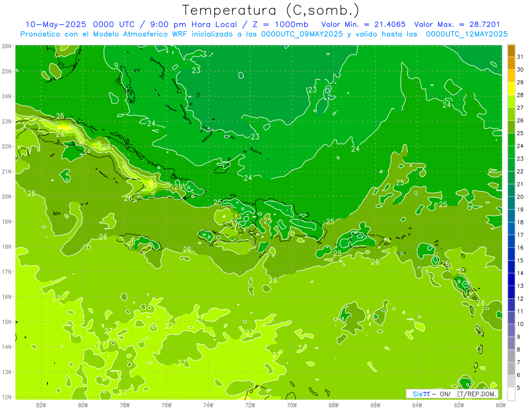Viewport: 532px width, 411px height.
Task: Click the white colorbar swatch below 5
Action: [511, 394]
